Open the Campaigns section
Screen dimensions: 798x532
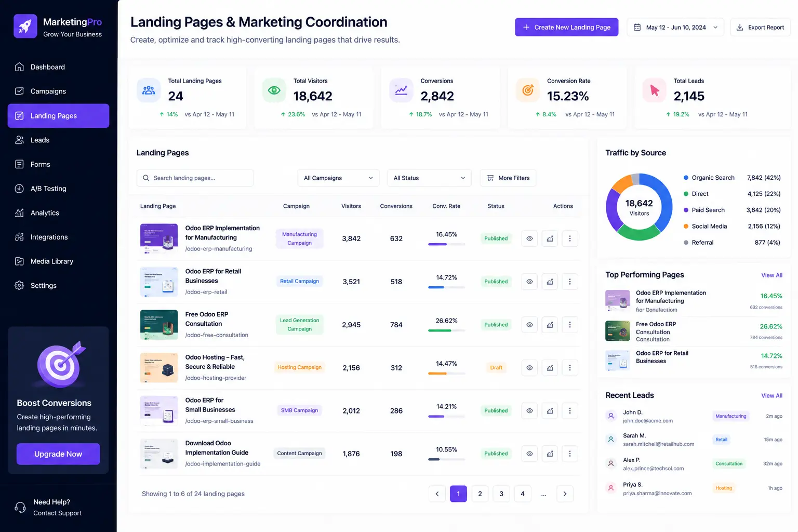(x=58, y=91)
